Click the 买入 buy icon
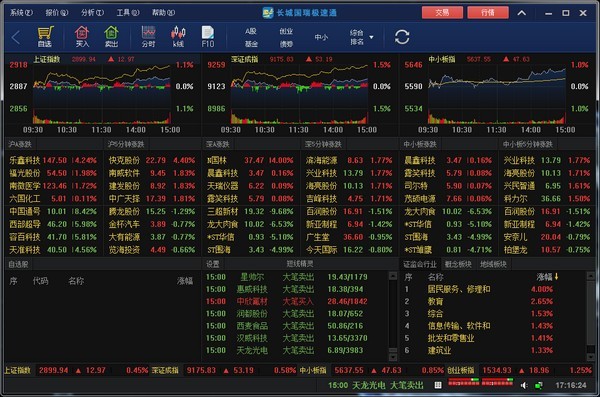Image resolution: width=600 pixels, height=397 pixels. (x=82, y=37)
